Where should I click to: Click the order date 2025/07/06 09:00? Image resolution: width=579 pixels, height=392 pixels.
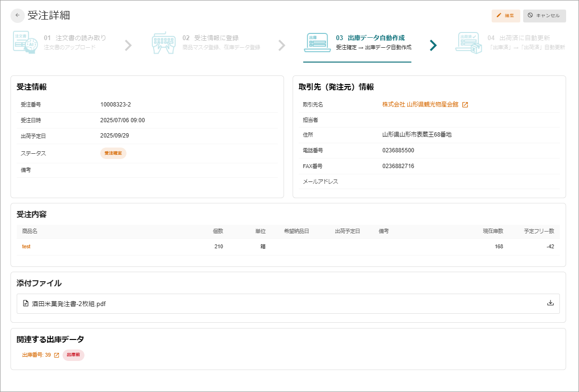tap(123, 120)
